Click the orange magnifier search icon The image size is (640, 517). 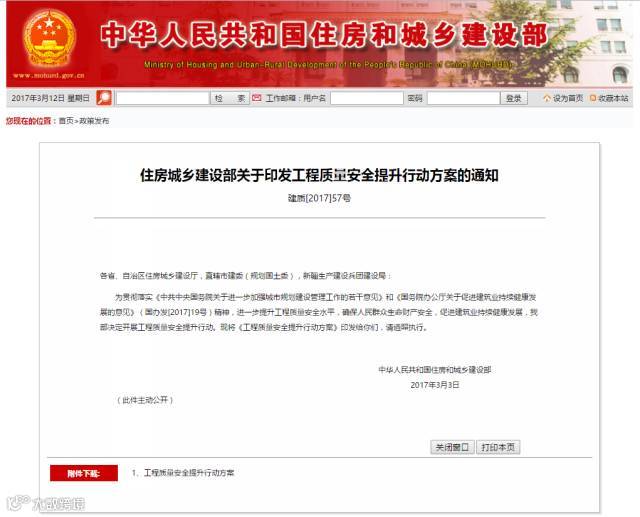[x=104, y=98]
